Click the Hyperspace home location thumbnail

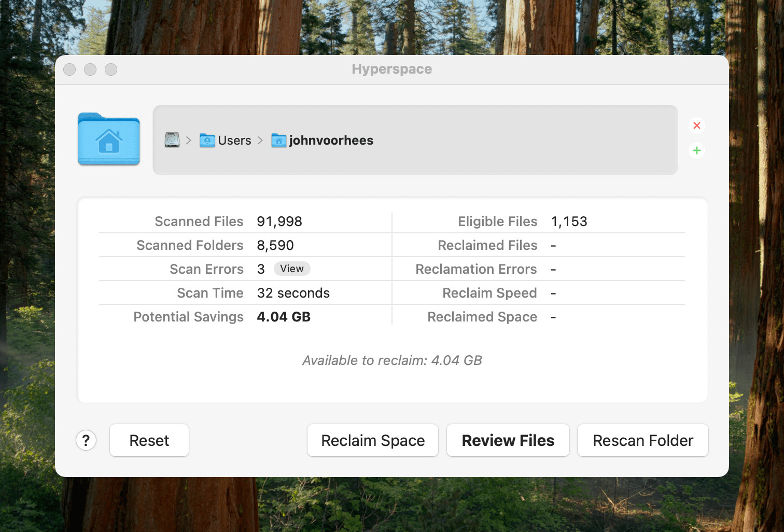coord(108,139)
